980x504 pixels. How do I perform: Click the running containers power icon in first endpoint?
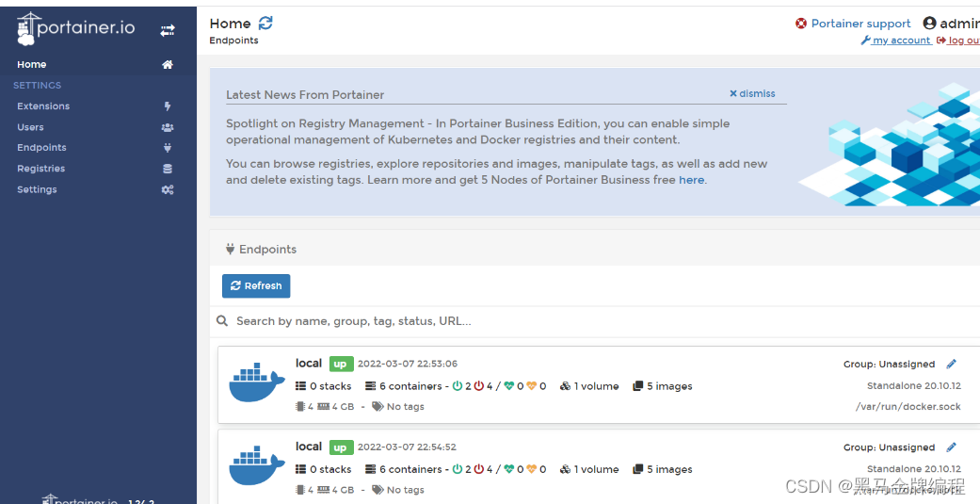(x=458, y=386)
